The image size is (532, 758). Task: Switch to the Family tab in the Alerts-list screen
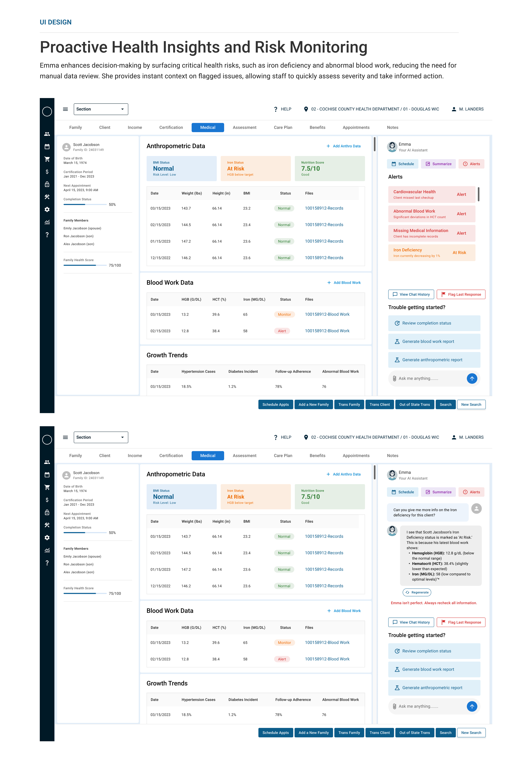click(75, 127)
